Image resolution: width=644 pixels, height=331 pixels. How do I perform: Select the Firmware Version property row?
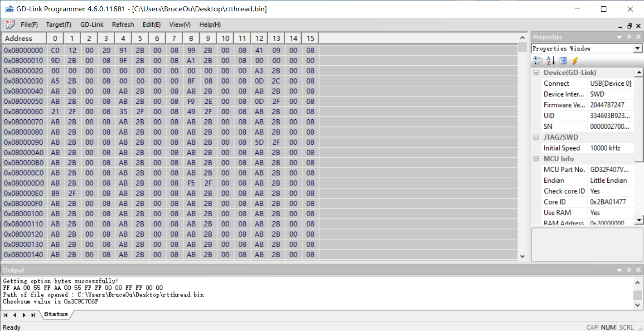click(588, 105)
